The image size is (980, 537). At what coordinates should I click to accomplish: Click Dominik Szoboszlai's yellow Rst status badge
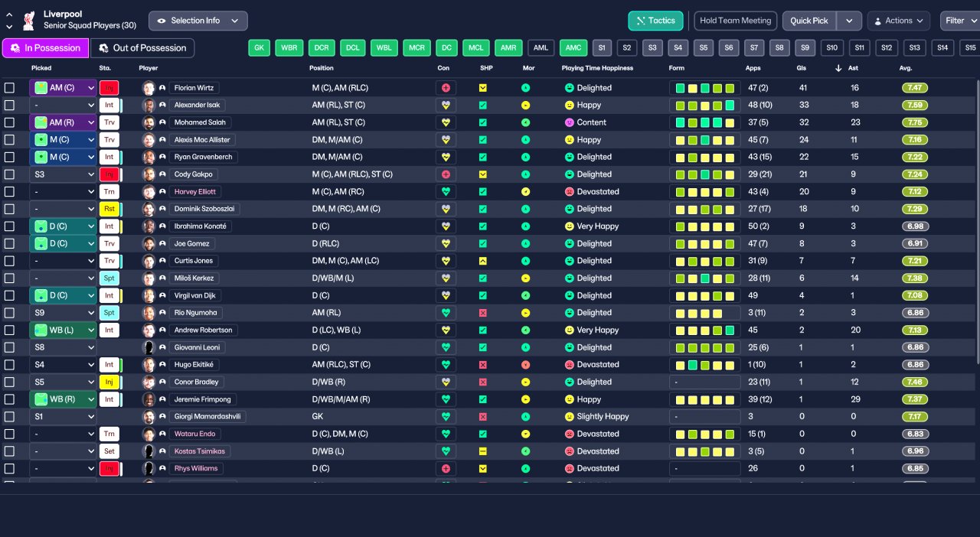109,209
